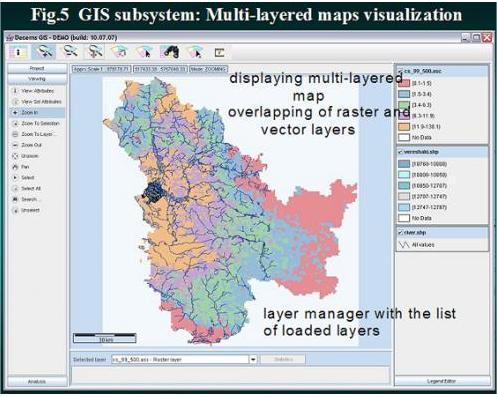Screen dimensions: 497x397
Task: Activate the zoom-in magnifier toolbar icon
Action: pos(44,52)
